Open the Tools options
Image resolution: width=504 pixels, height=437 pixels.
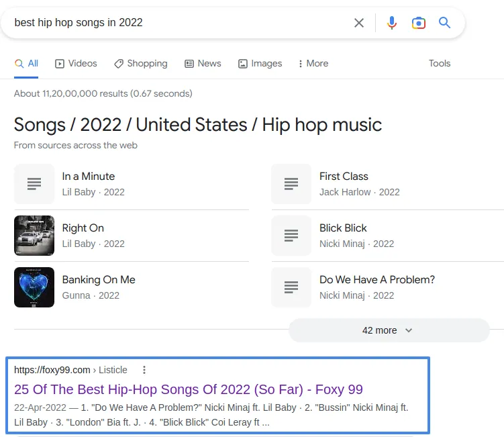[440, 63]
